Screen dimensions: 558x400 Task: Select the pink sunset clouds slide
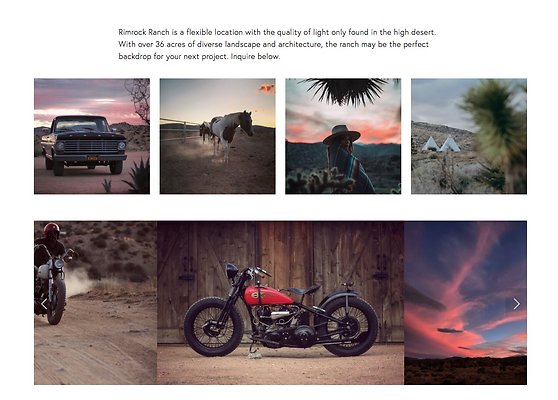(465, 303)
